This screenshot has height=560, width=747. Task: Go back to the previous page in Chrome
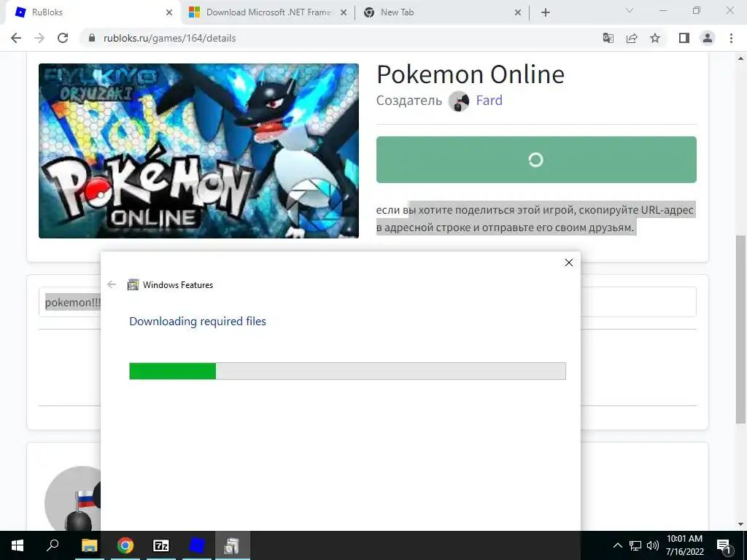[x=16, y=38]
